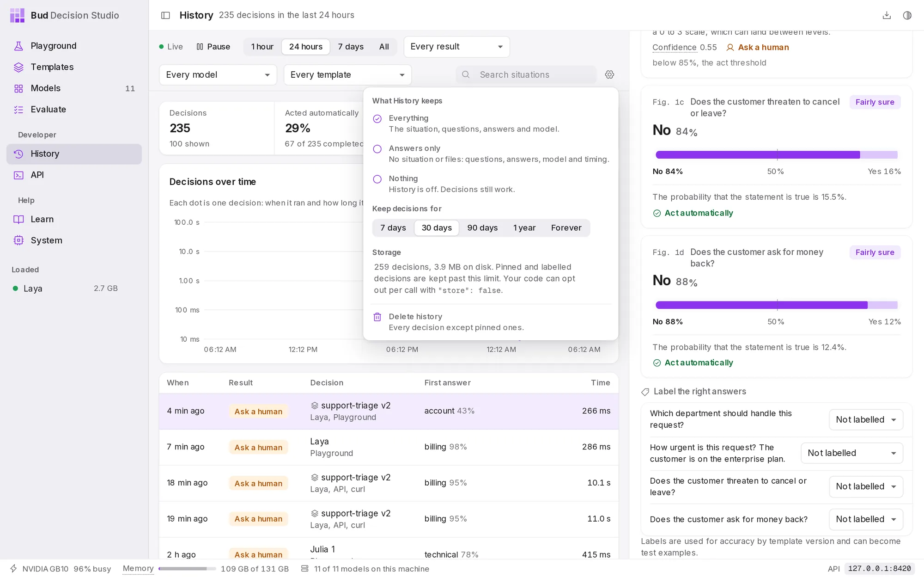The image size is (924, 578).
Task: Switch theme with the contrast icon
Action: (x=907, y=15)
